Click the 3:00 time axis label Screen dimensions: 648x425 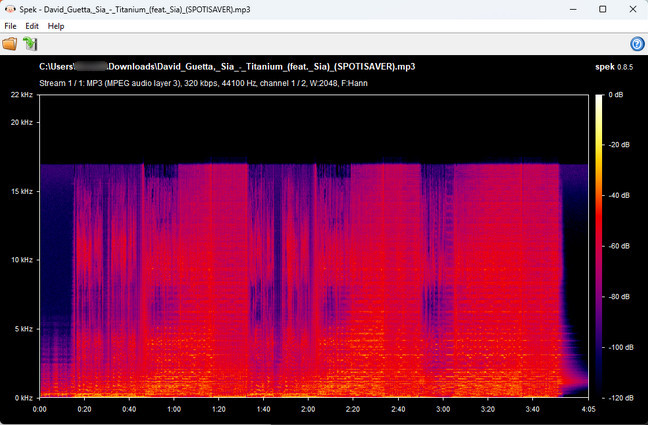pos(443,409)
